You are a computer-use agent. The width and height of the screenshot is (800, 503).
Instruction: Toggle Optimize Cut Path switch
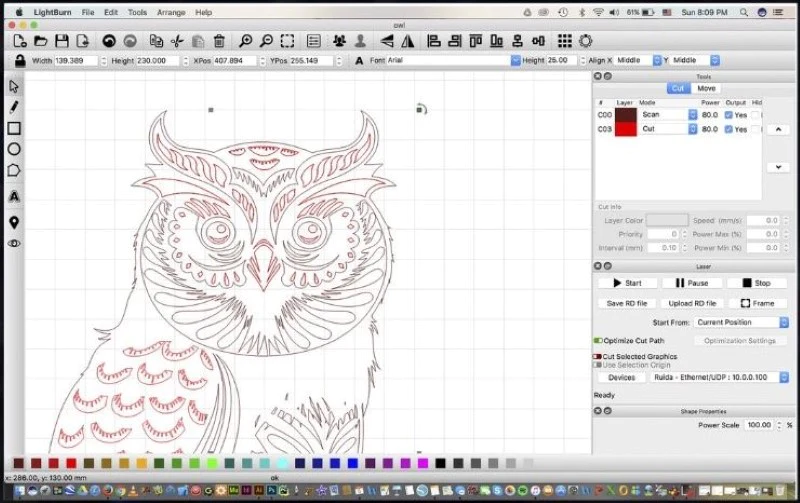[598, 341]
